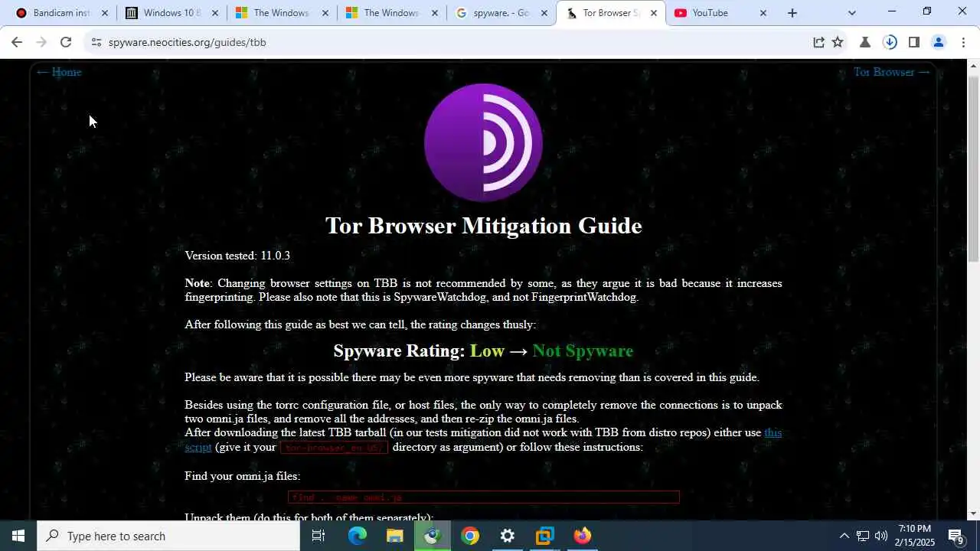Open the clock and date flyout

[915, 536]
